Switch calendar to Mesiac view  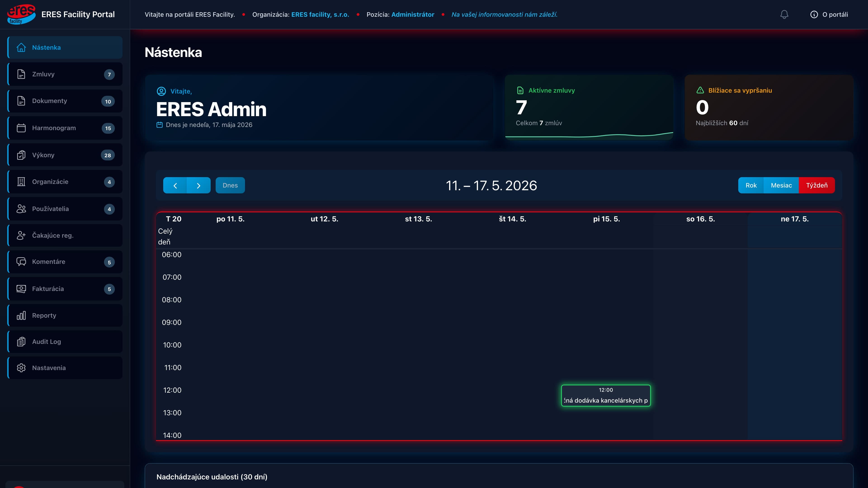coord(781,185)
